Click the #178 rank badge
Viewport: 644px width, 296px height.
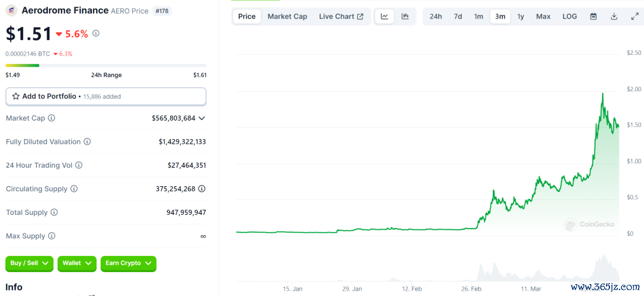coord(162,11)
